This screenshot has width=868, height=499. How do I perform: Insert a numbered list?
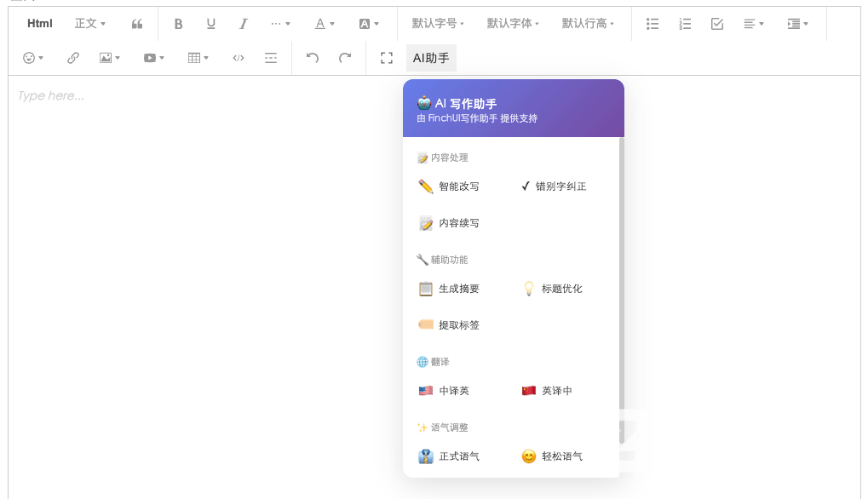click(x=685, y=24)
